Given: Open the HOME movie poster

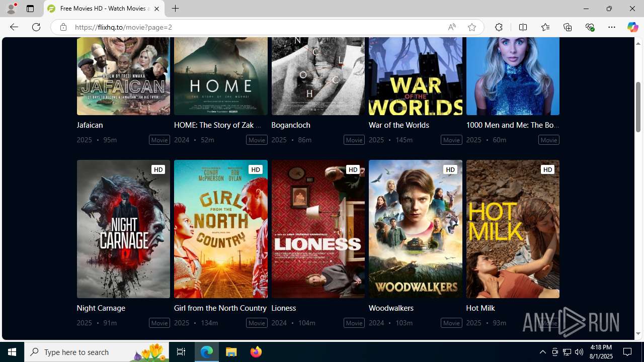Looking at the screenshot, I should [x=221, y=76].
